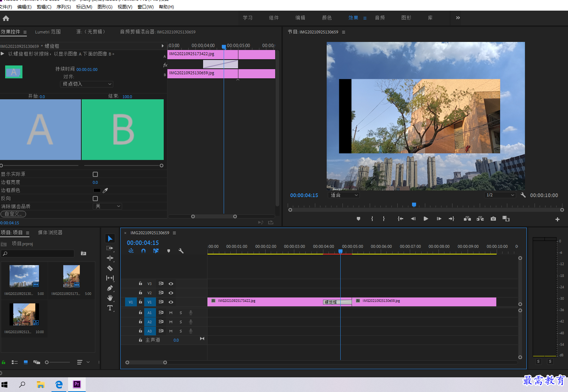Image resolution: width=568 pixels, height=392 pixels.
Task: Open the program monitor button editor plus
Action: 557,219
